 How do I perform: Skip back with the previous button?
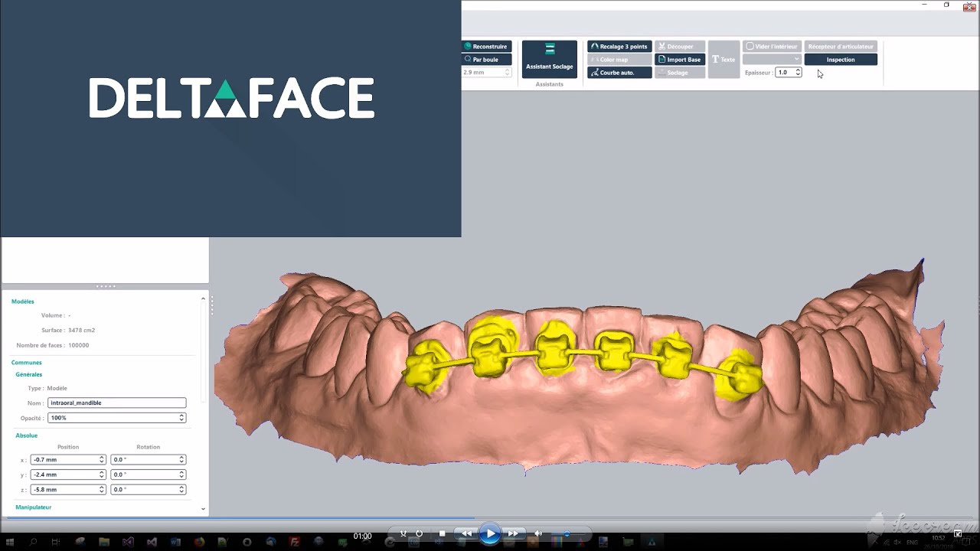coord(466,533)
